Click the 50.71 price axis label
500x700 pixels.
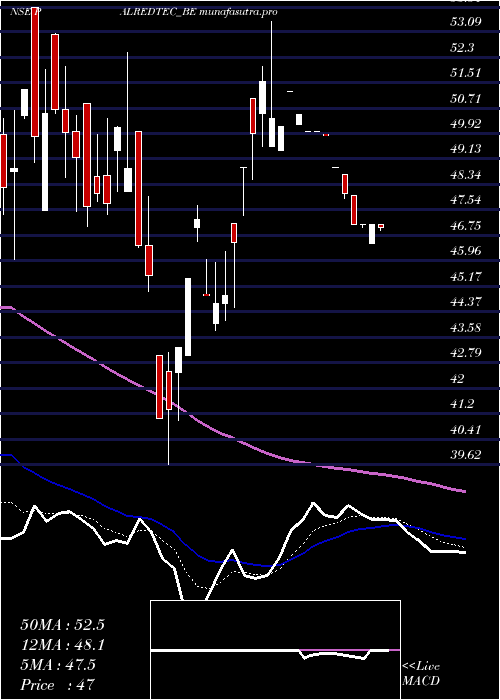[x=466, y=98]
